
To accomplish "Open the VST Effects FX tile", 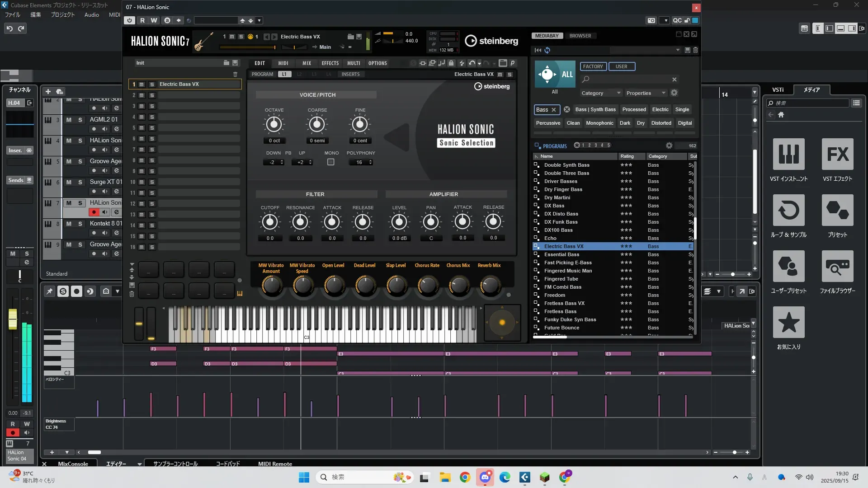I will [x=837, y=155].
